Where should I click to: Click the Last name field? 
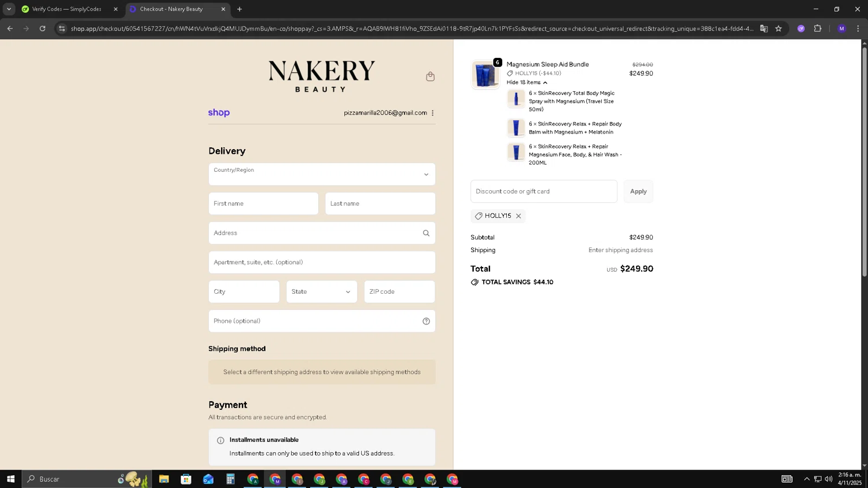click(x=380, y=204)
